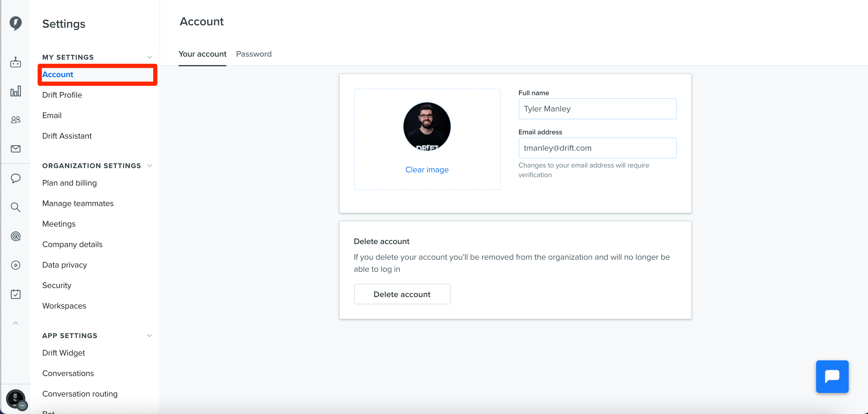Collapse the App Settings section
The height and width of the screenshot is (414, 868).
(149, 336)
